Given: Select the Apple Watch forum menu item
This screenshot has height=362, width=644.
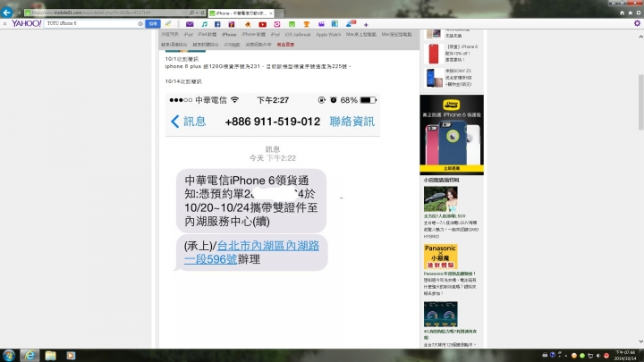Looking at the screenshot, I should pos(328,35).
